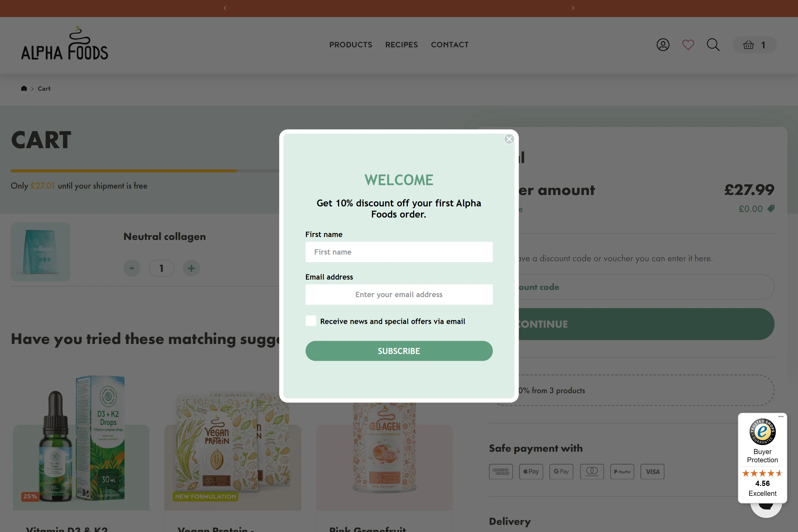Image resolution: width=798 pixels, height=532 pixels.
Task: Click the search magnifier icon
Action: (x=713, y=45)
